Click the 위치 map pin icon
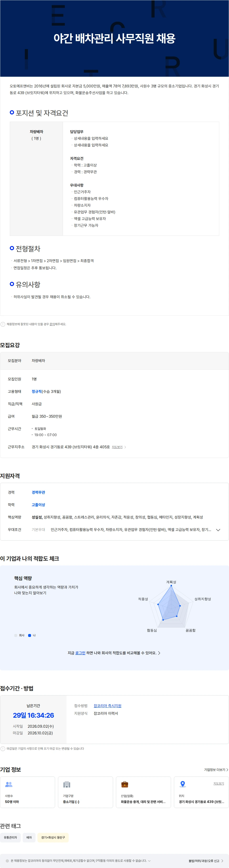The height and width of the screenshot is (868, 229). tap(182, 784)
